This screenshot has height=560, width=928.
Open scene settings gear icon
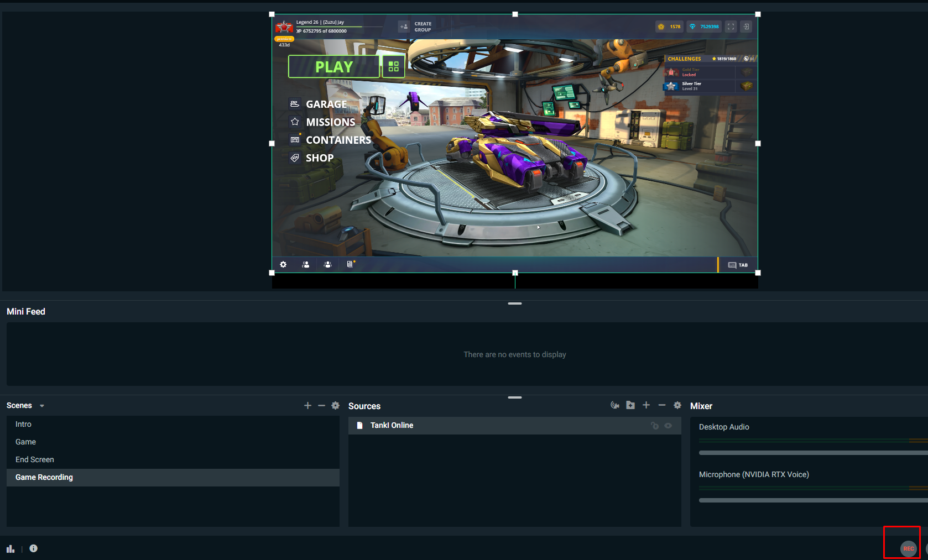click(x=335, y=406)
